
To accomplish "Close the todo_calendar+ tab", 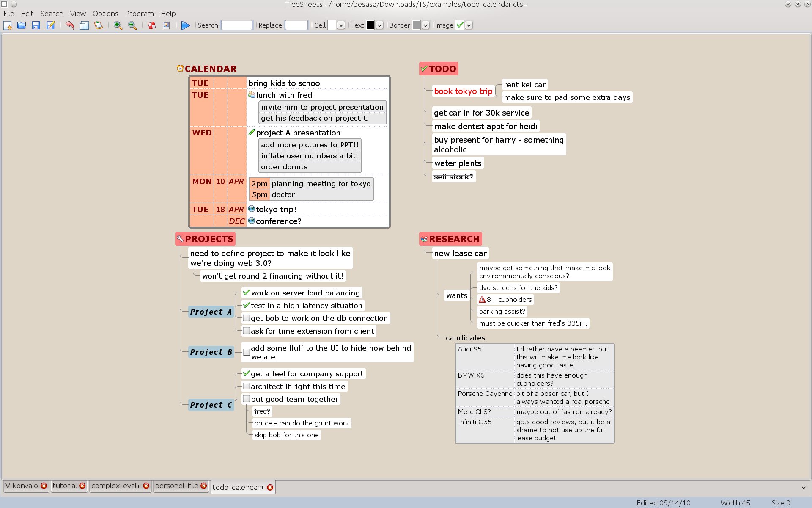I will 270,487.
